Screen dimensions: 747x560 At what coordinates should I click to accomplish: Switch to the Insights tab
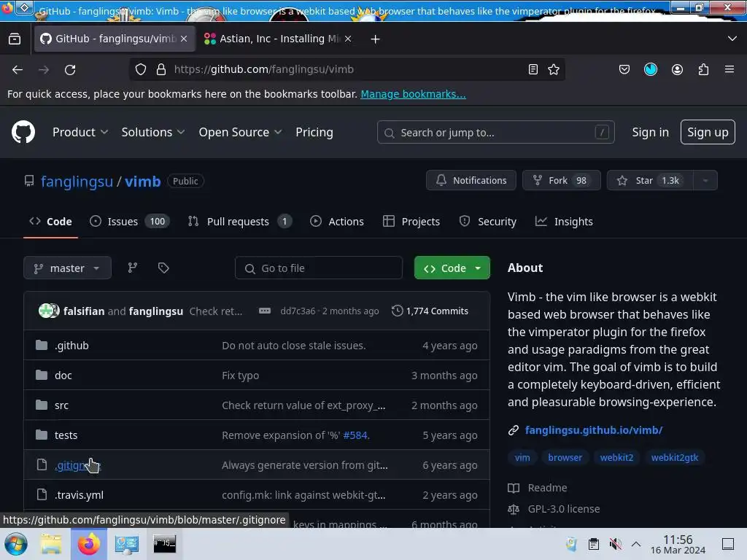point(564,222)
